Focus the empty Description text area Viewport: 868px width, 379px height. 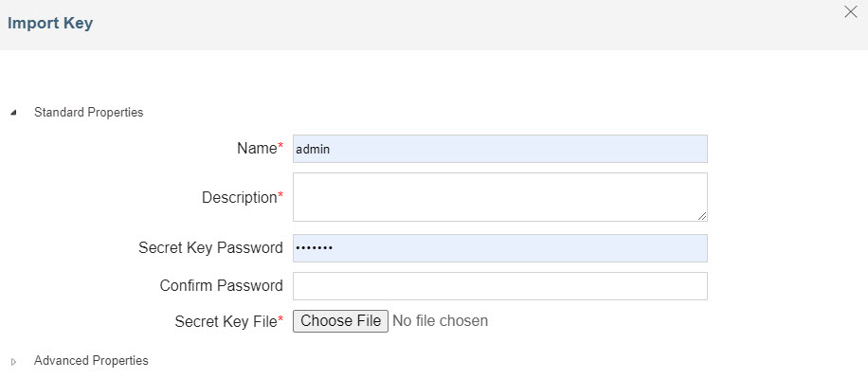[x=499, y=197]
